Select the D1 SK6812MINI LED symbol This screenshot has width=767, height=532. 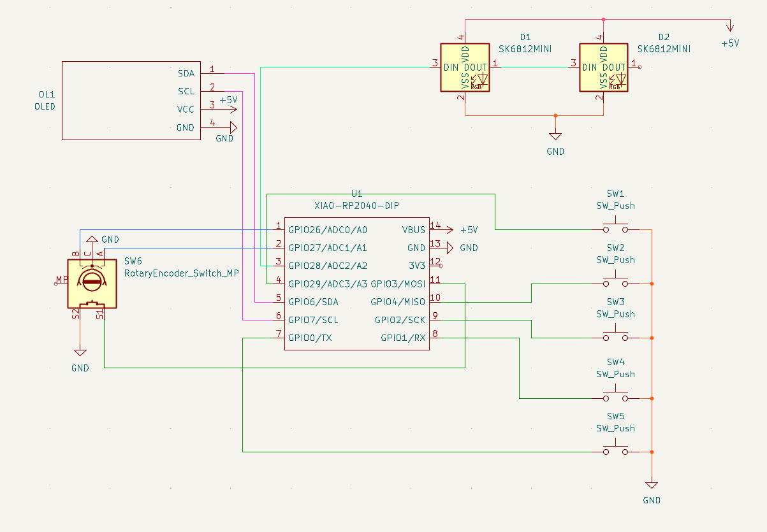point(465,68)
